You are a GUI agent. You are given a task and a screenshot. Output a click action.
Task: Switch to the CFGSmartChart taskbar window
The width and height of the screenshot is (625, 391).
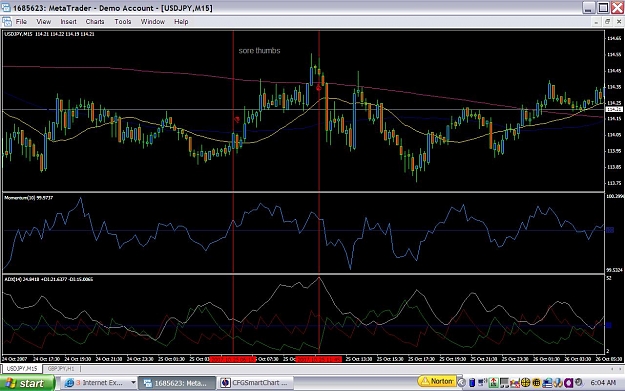pyautogui.click(x=256, y=383)
